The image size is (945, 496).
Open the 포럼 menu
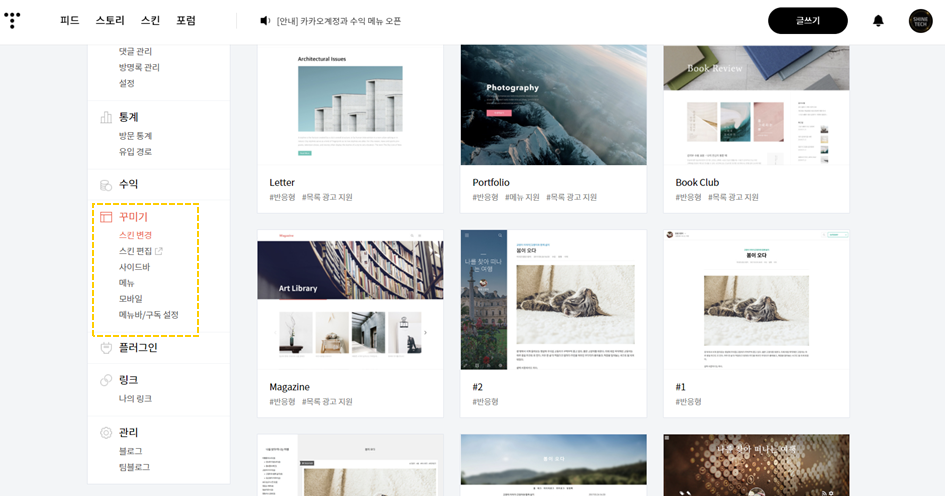pyautogui.click(x=186, y=20)
